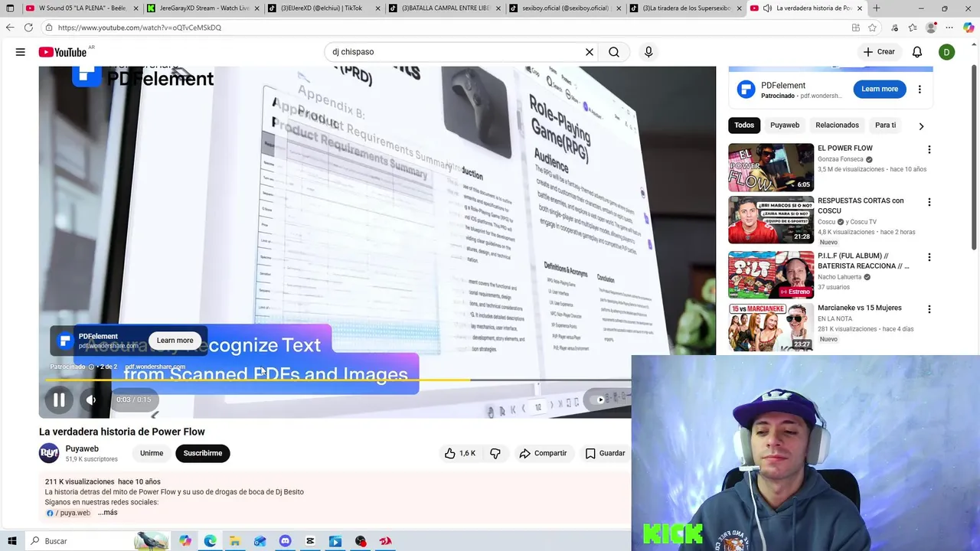The height and width of the screenshot is (551, 980).
Task: Open the YouTube notifications bell
Action: (917, 52)
